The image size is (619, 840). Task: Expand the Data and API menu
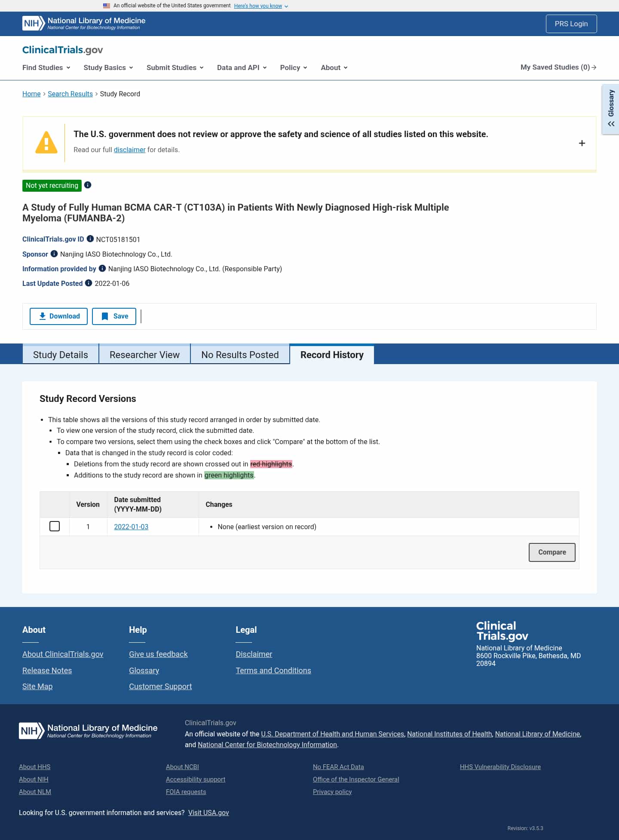pos(242,67)
